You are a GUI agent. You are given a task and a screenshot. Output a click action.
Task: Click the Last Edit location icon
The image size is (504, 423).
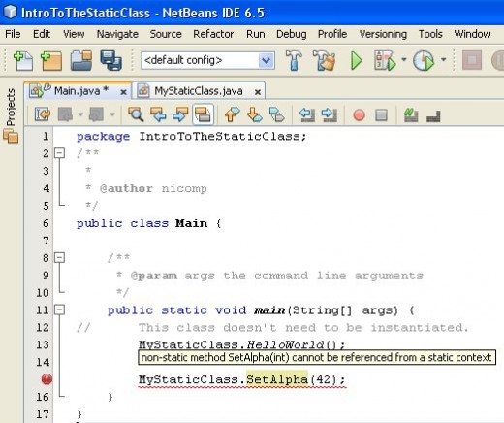(x=43, y=114)
